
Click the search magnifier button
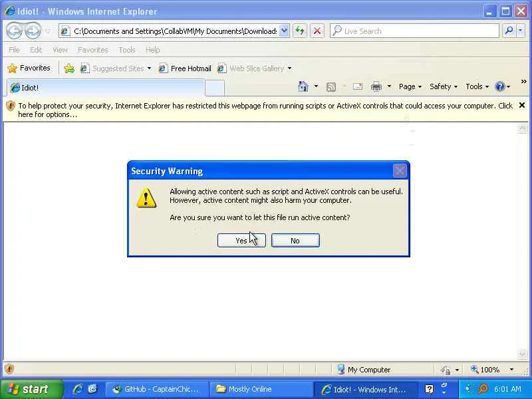(509, 31)
